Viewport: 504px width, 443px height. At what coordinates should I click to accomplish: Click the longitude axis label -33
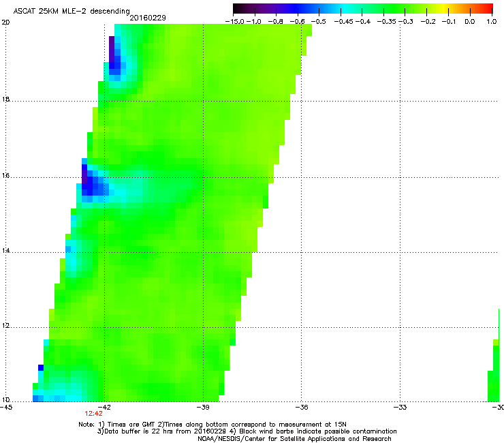(x=400, y=408)
